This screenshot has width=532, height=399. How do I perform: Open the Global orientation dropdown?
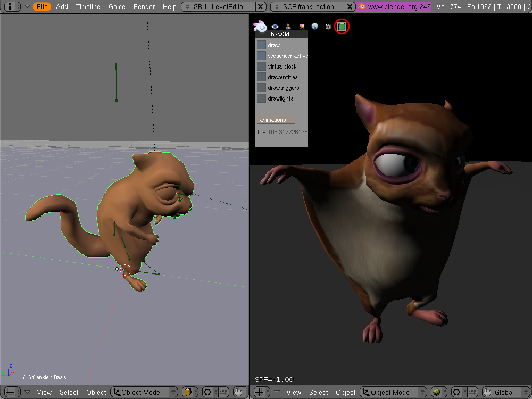[509, 392]
